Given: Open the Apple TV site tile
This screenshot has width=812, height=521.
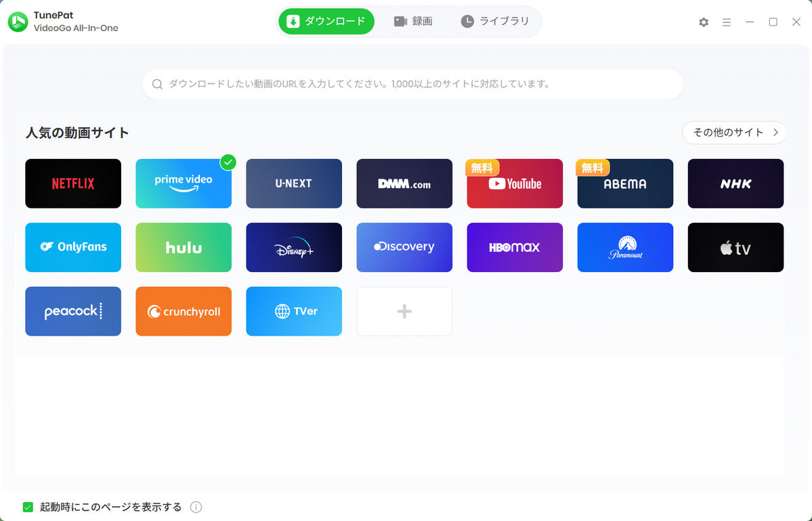Looking at the screenshot, I should (x=736, y=248).
